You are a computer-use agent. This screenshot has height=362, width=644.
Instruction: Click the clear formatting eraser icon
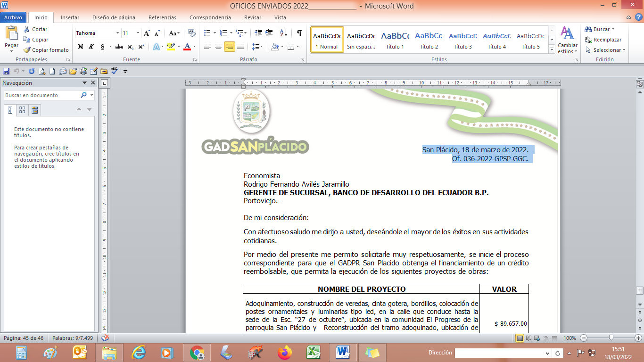pos(191,33)
